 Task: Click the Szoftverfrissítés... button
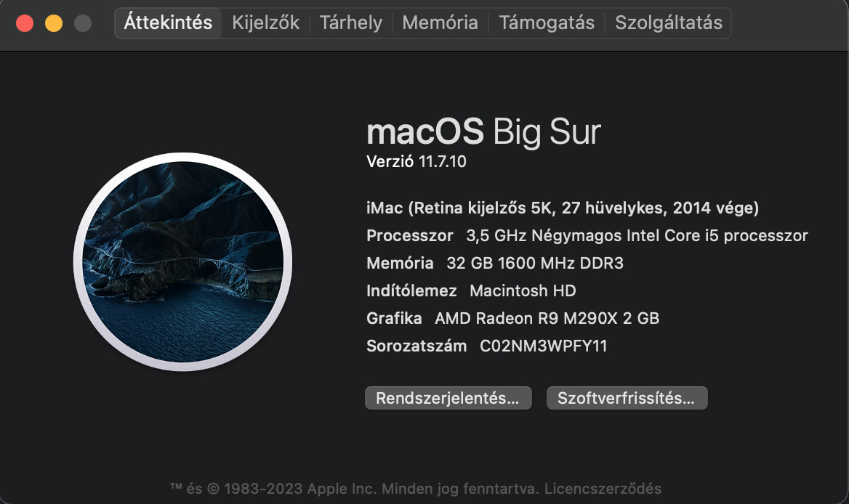pos(627,398)
